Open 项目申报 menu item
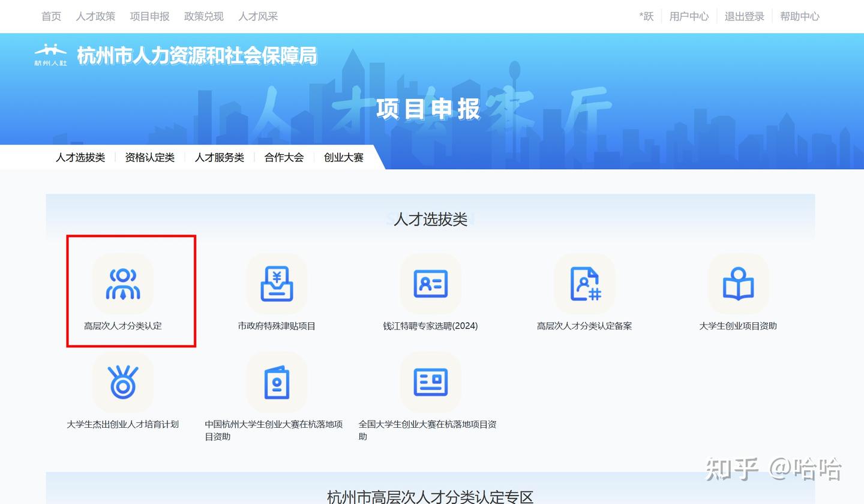The height and width of the screenshot is (504, 864). (x=149, y=16)
